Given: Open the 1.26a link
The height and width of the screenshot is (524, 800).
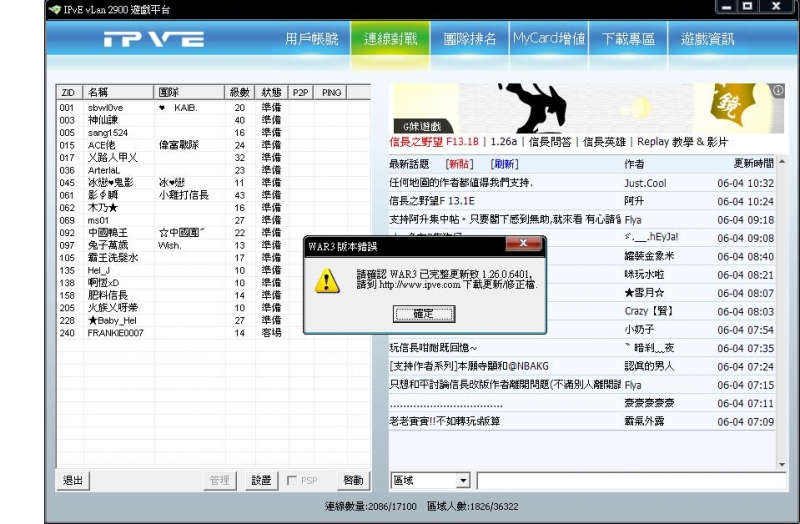Looking at the screenshot, I should pyautogui.click(x=504, y=142).
